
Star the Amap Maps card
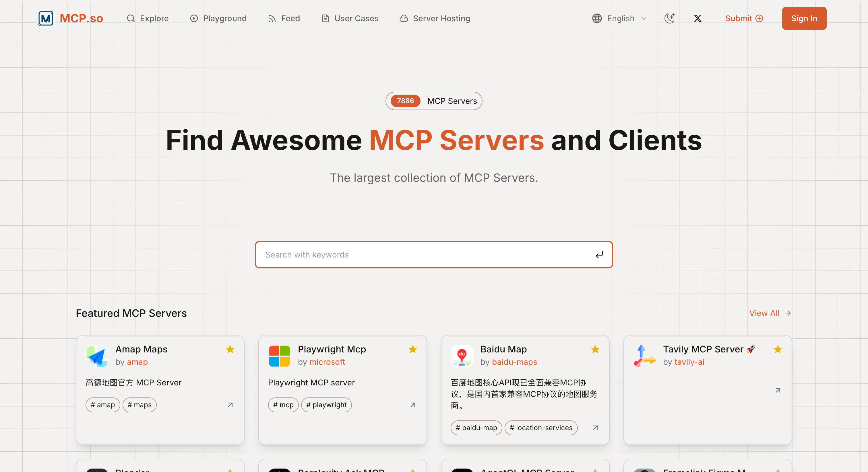click(x=230, y=349)
